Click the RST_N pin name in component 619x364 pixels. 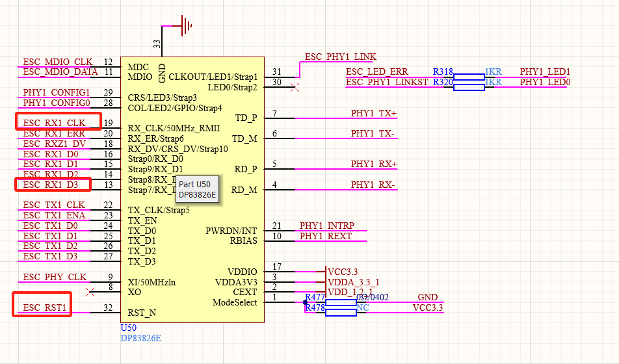(x=142, y=313)
